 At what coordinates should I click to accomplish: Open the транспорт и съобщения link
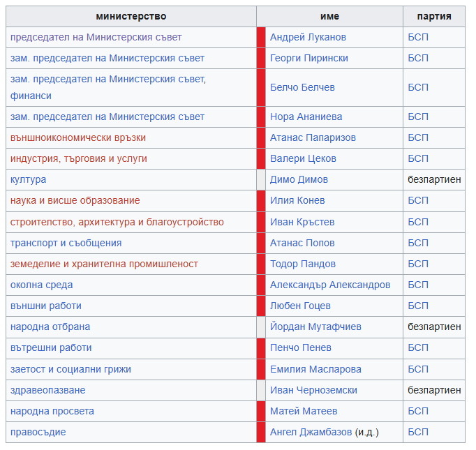tap(66, 243)
